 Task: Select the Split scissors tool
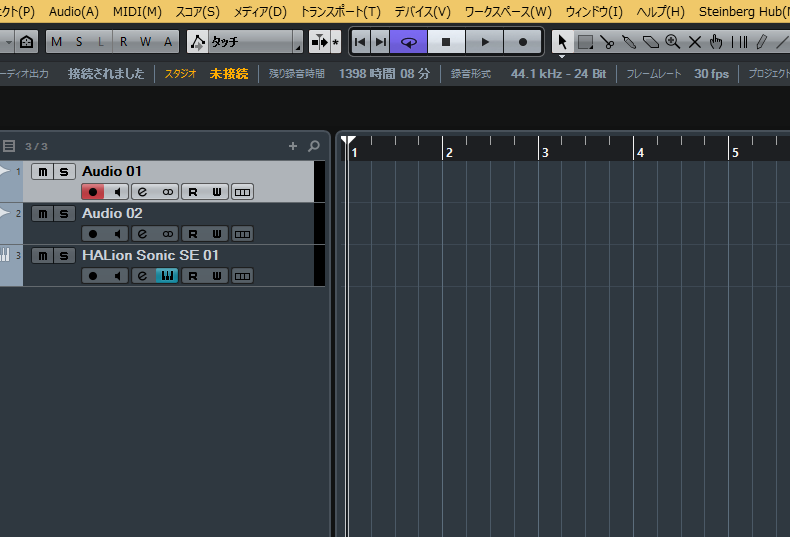[x=607, y=42]
